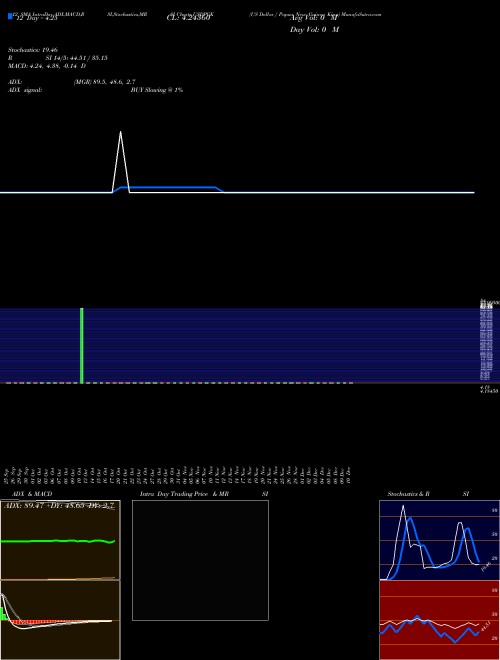Click the '(MGR) 89.5, 48.6, 2.7' values

(104, 82)
